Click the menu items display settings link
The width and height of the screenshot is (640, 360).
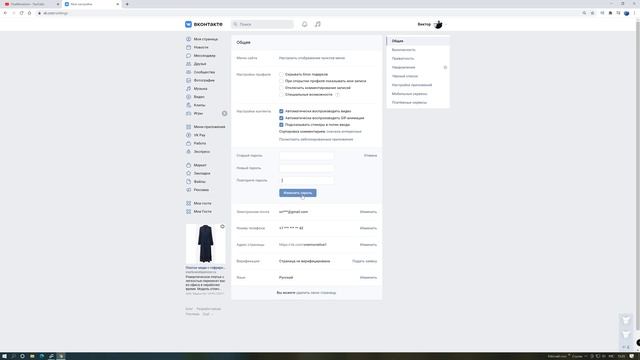(x=312, y=58)
